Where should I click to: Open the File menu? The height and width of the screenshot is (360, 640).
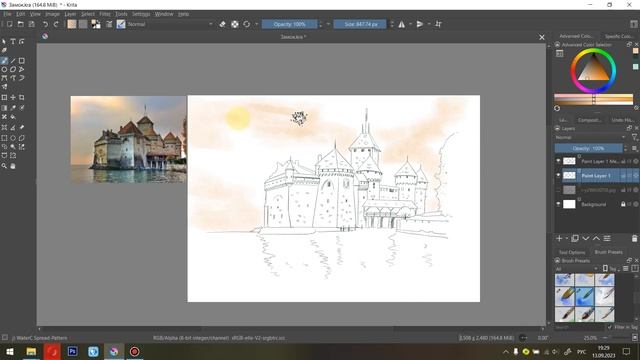(x=7, y=14)
